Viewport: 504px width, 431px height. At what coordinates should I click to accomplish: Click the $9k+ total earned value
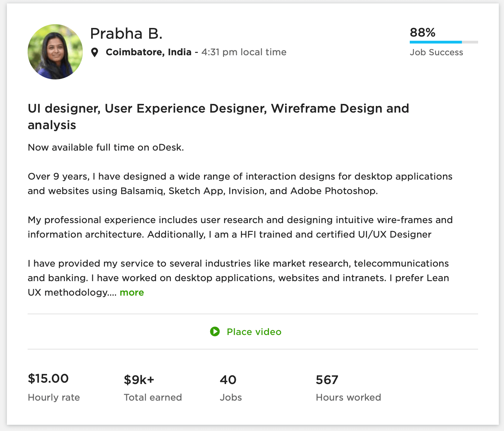click(x=139, y=380)
